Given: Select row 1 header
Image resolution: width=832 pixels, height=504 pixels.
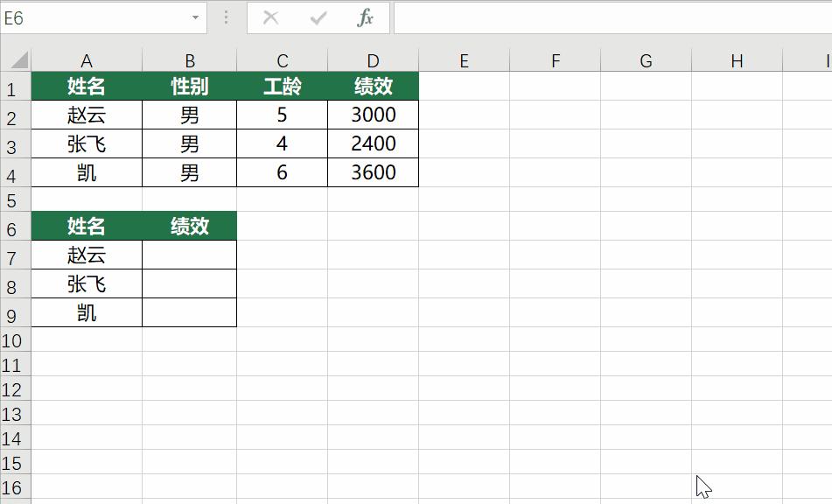Looking at the screenshot, I should 16,86.
